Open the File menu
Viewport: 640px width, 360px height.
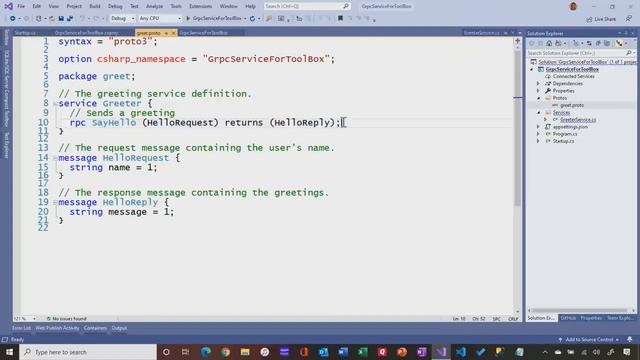[x=21, y=6]
